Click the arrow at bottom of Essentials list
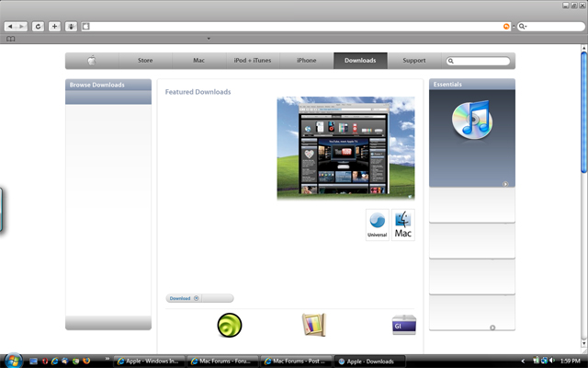Screen dimensions: 588x368 tap(492, 328)
